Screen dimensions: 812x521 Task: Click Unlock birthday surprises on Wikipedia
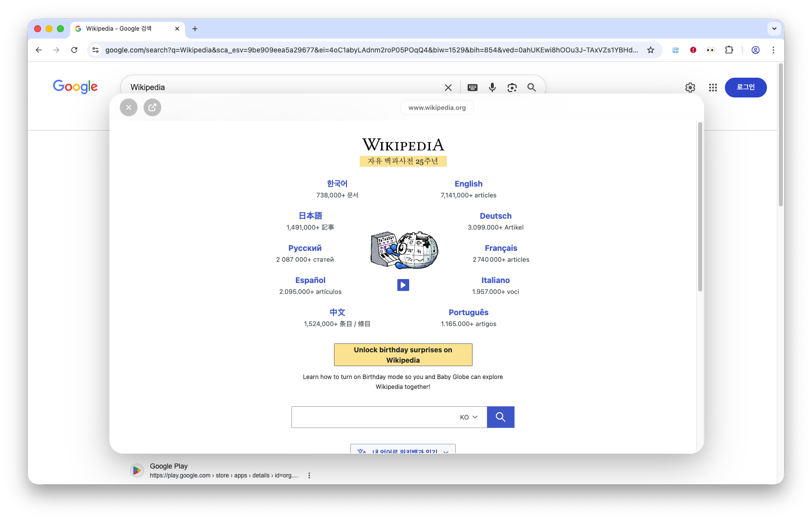click(x=403, y=355)
